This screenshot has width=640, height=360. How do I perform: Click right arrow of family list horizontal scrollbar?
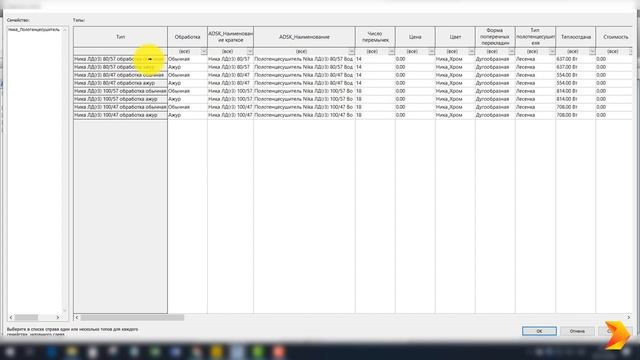click(x=58, y=317)
